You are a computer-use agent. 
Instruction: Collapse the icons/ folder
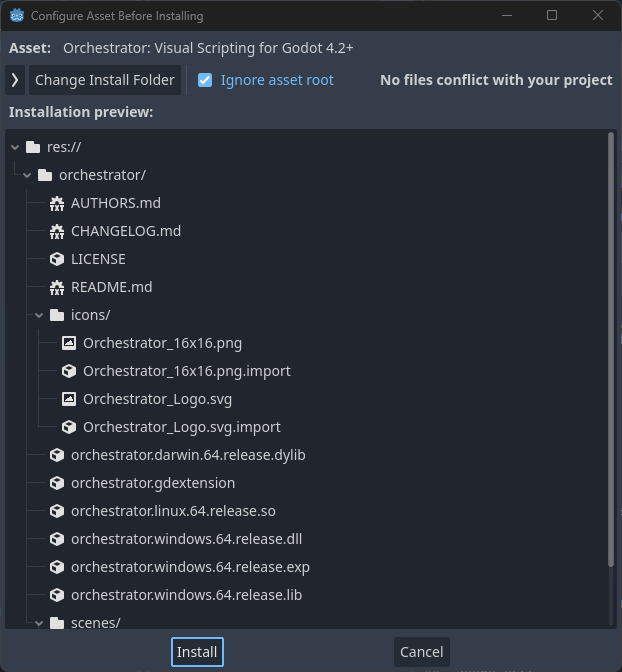[x=39, y=315]
